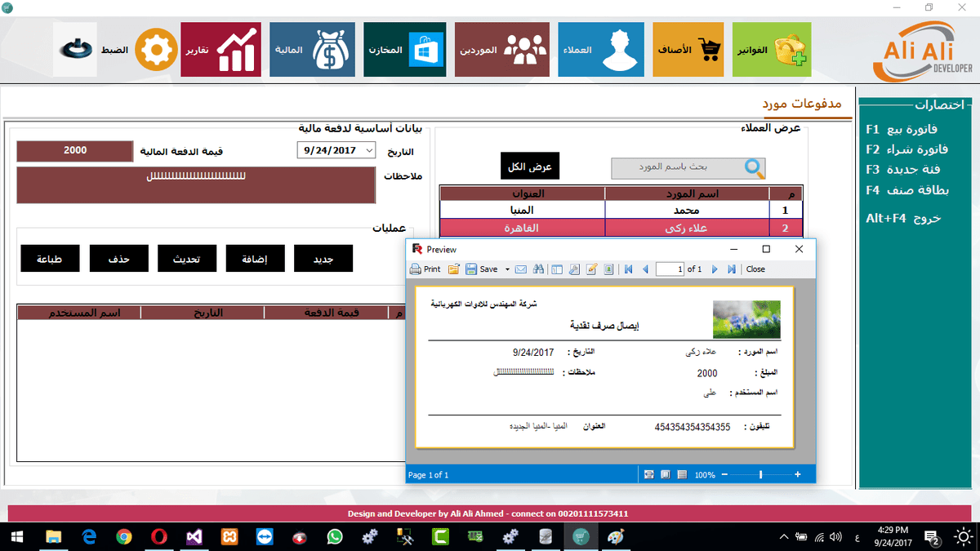The height and width of the screenshot is (551, 980).
Task: Select supplier row محمد in table
Action: click(621, 210)
